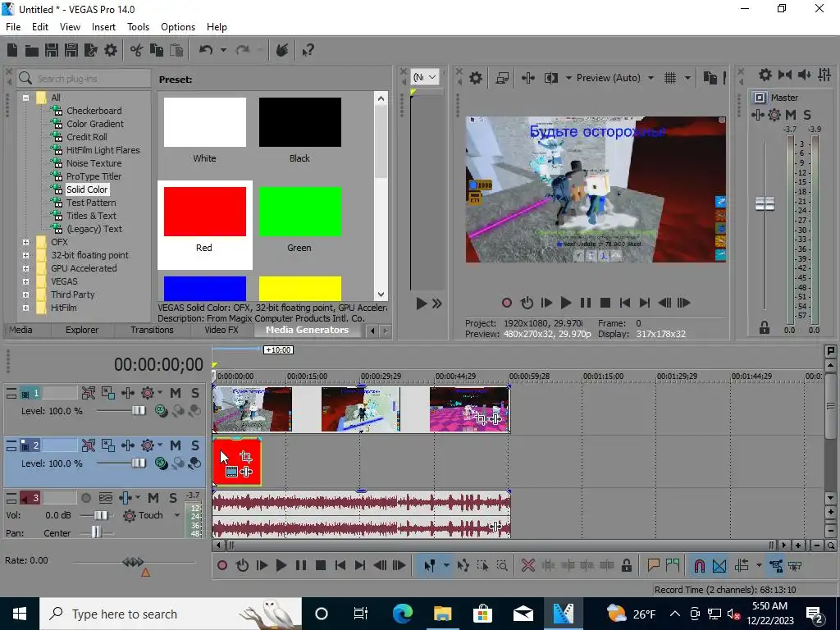Mute audio track 3
840x630 pixels.
coord(153,498)
